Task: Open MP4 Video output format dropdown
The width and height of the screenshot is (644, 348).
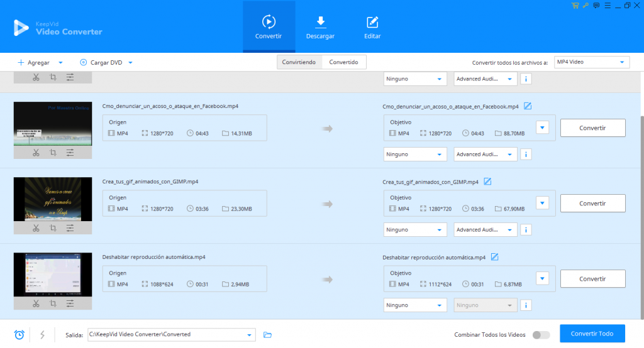Action: coord(592,62)
